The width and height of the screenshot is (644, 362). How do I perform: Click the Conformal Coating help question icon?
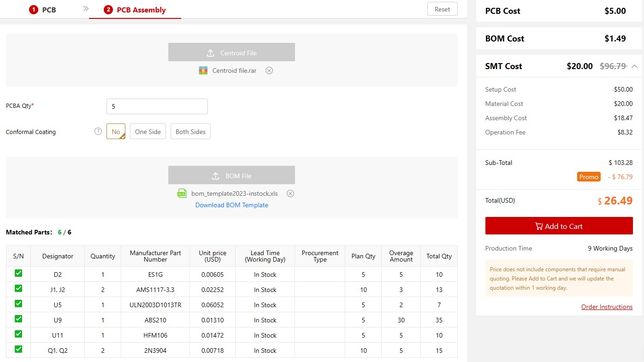click(98, 131)
